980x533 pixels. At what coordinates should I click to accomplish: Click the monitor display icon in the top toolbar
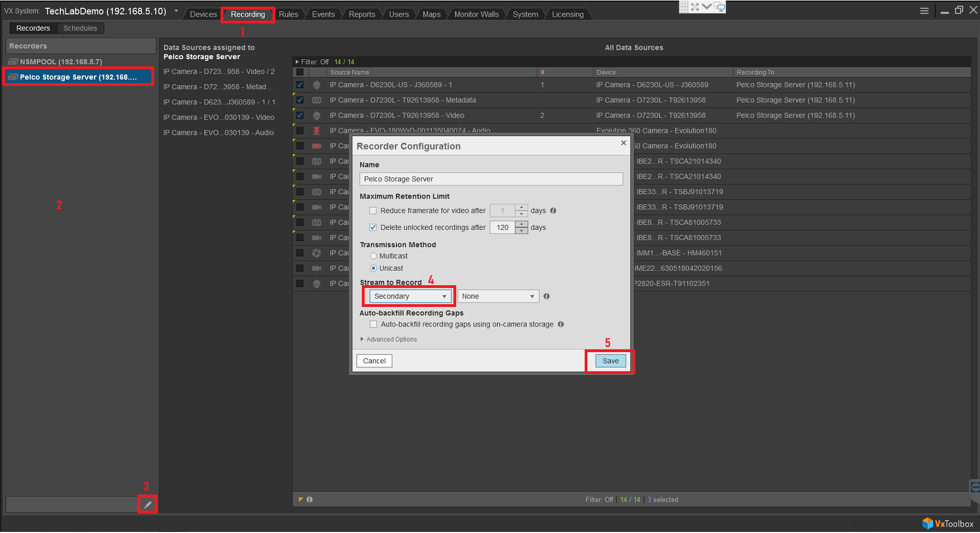pos(720,7)
